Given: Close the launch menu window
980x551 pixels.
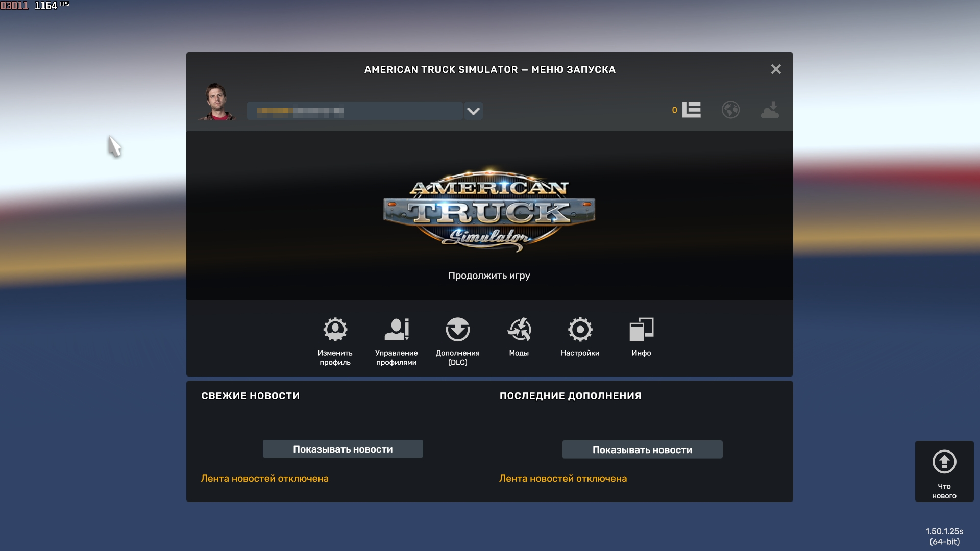Looking at the screenshot, I should [775, 69].
